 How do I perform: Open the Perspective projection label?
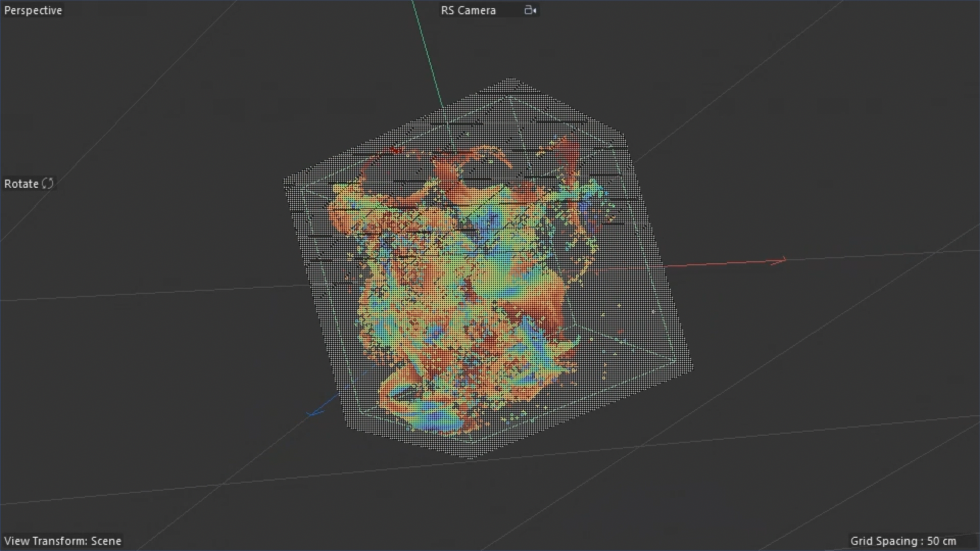[33, 10]
